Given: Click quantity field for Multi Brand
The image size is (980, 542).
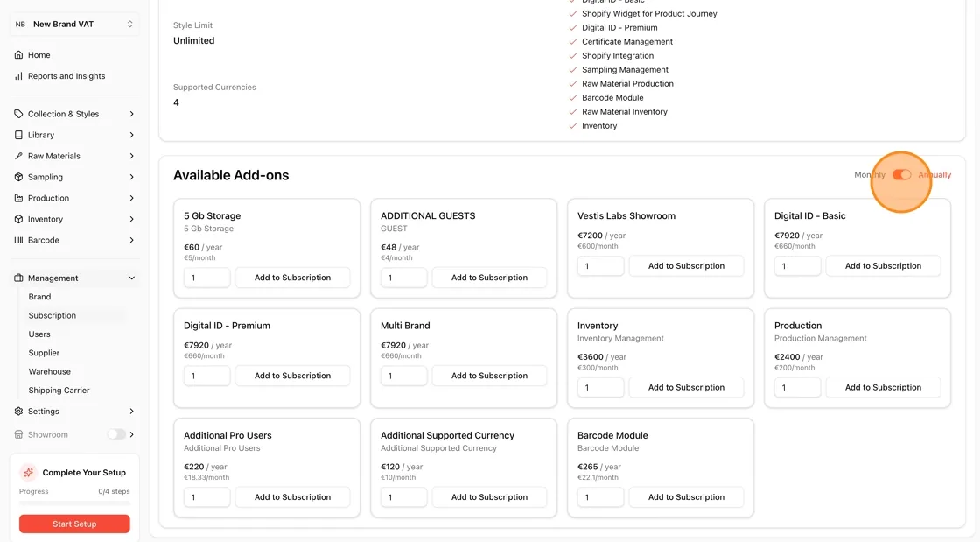Looking at the screenshot, I should pos(403,376).
